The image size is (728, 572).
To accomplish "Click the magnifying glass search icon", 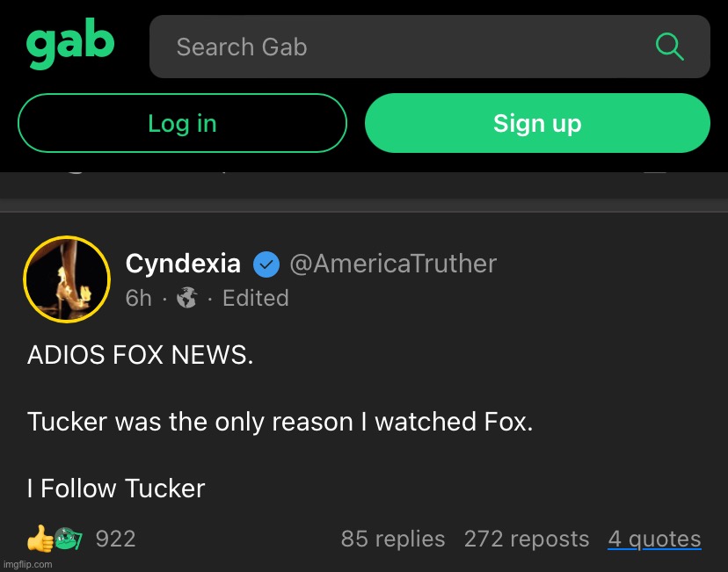I will [669, 47].
